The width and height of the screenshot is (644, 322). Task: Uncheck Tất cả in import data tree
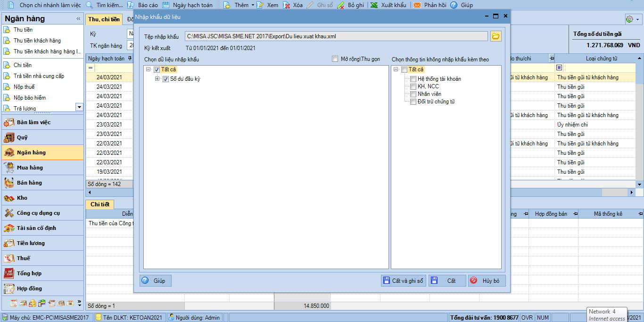157,69
